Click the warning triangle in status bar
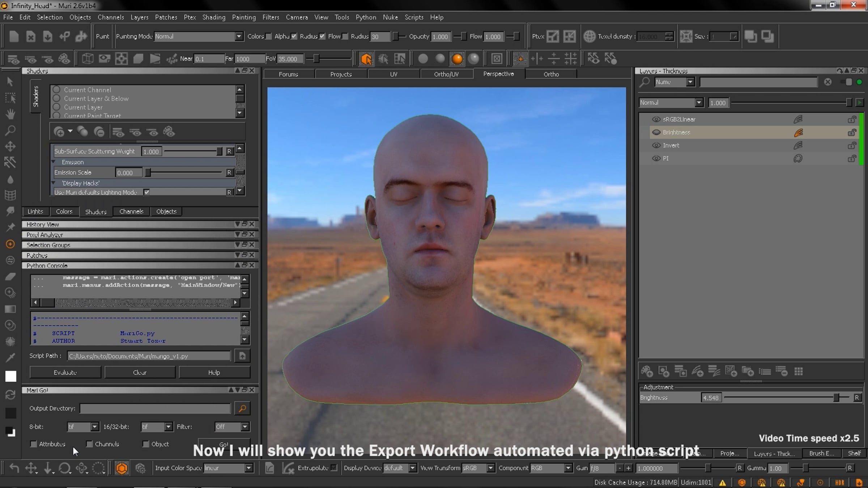 722,483
